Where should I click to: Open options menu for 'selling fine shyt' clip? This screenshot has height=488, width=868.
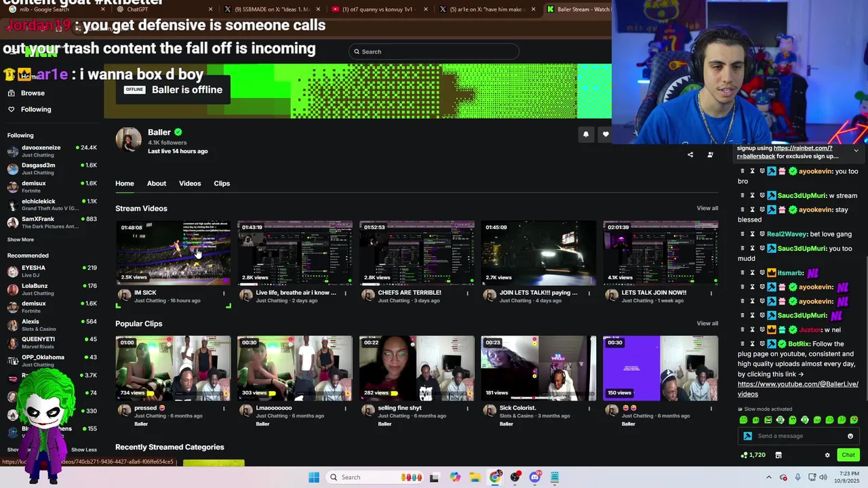pyautogui.click(x=467, y=409)
